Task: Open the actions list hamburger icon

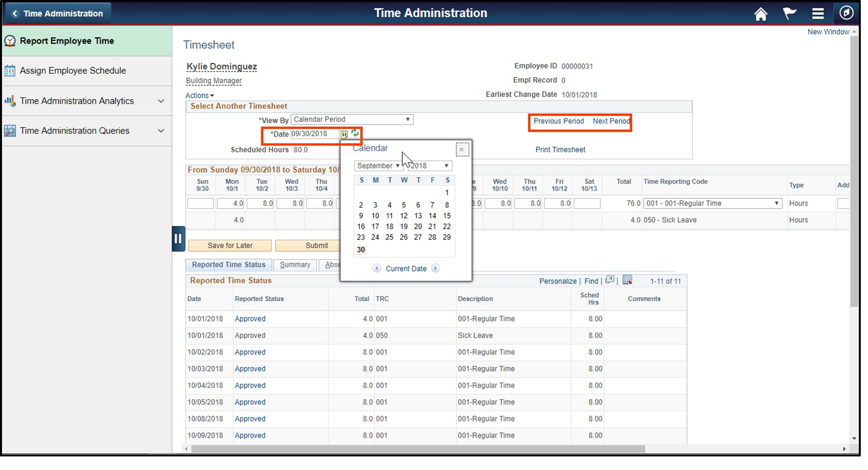Action: 818,13
